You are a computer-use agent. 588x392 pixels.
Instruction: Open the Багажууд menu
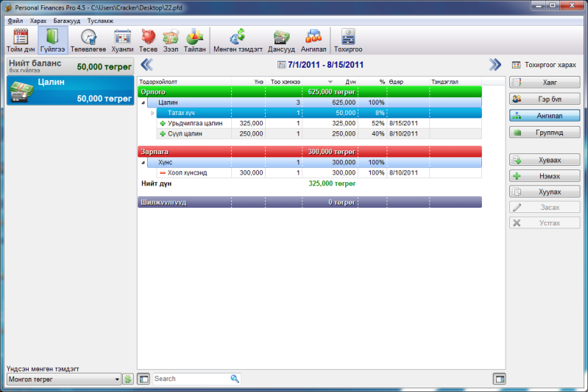pos(66,21)
